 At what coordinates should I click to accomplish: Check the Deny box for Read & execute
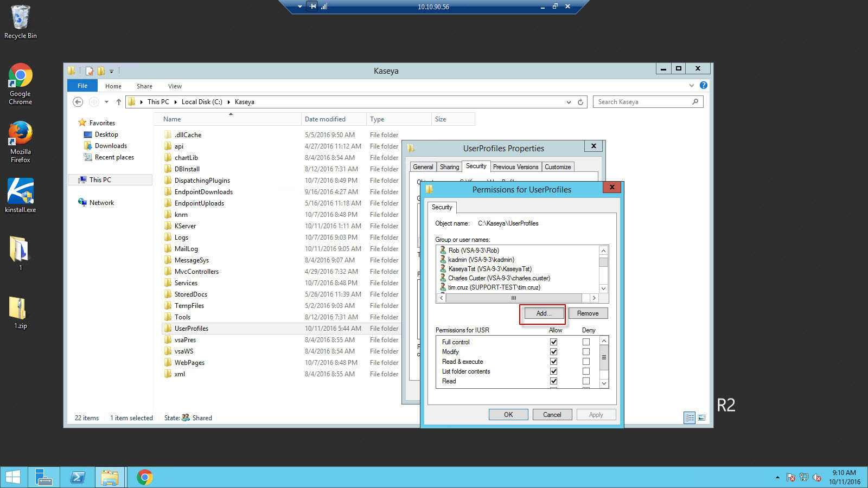point(586,362)
